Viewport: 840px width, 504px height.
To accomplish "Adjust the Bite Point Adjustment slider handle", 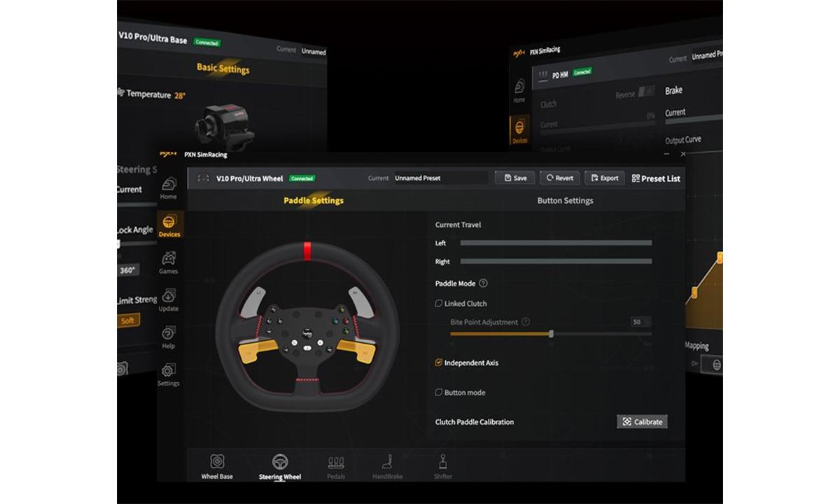I will (552, 335).
